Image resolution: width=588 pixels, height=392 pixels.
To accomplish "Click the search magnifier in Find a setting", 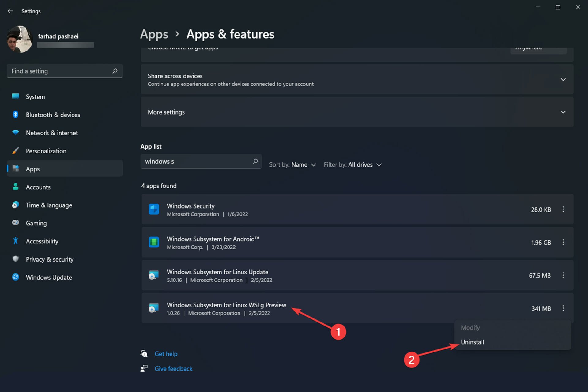I will [x=115, y=71].
